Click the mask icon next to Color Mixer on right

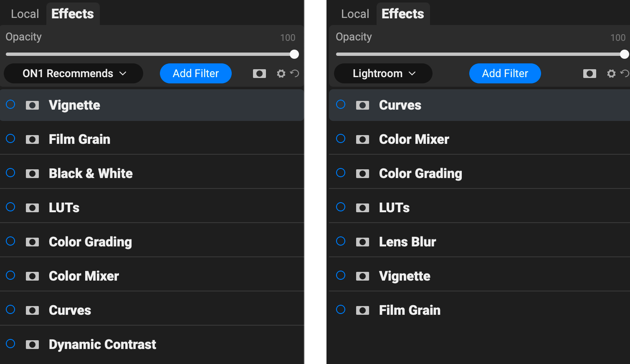point(362,140)
